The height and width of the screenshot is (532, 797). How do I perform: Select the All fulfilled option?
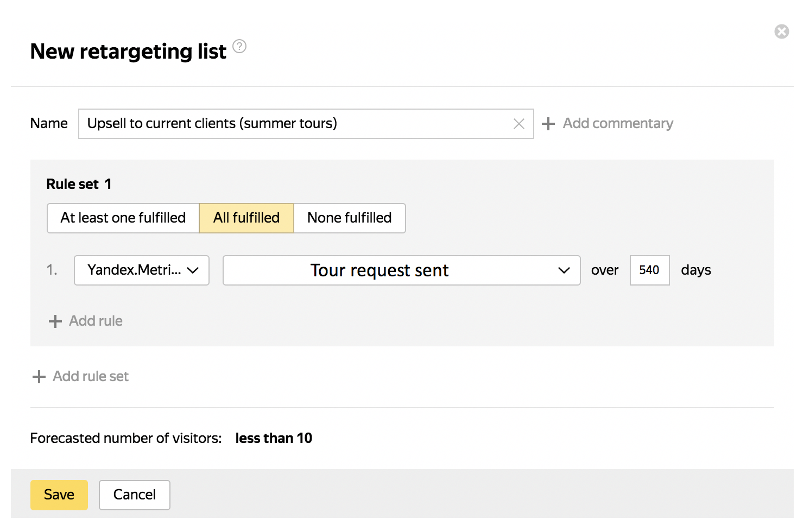(x=246, y=218)
